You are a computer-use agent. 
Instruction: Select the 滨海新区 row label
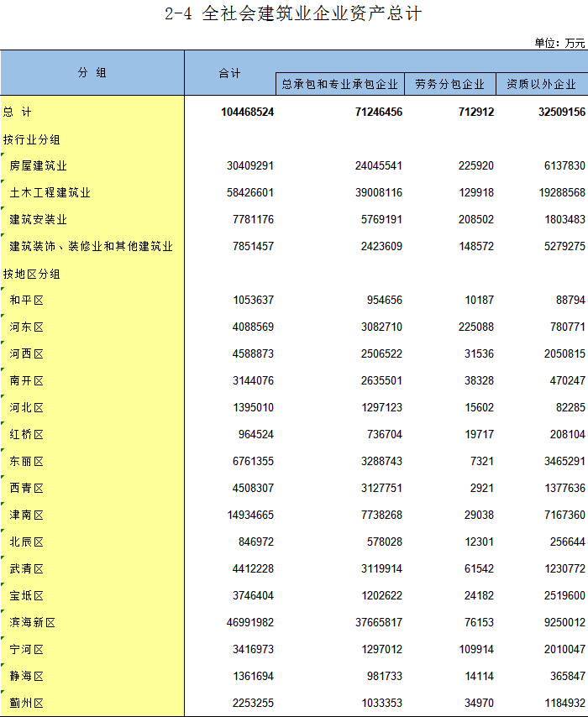point(33,623)
